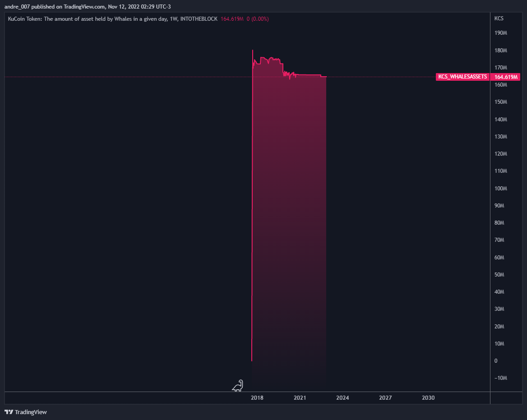Click the dinosaur icon near the time axis
Viewport: 527px width, 420px height.
coord(238,386)
